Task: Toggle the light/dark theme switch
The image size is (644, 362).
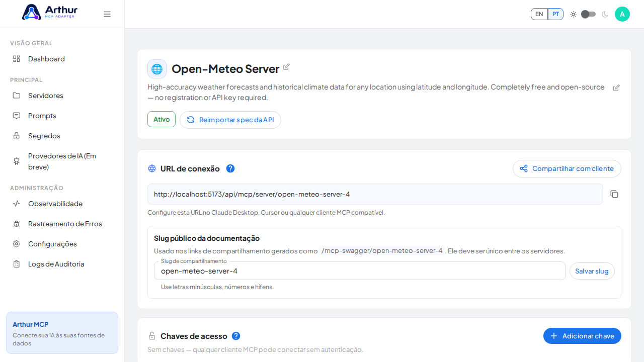Action: click(x=589, y=14)
